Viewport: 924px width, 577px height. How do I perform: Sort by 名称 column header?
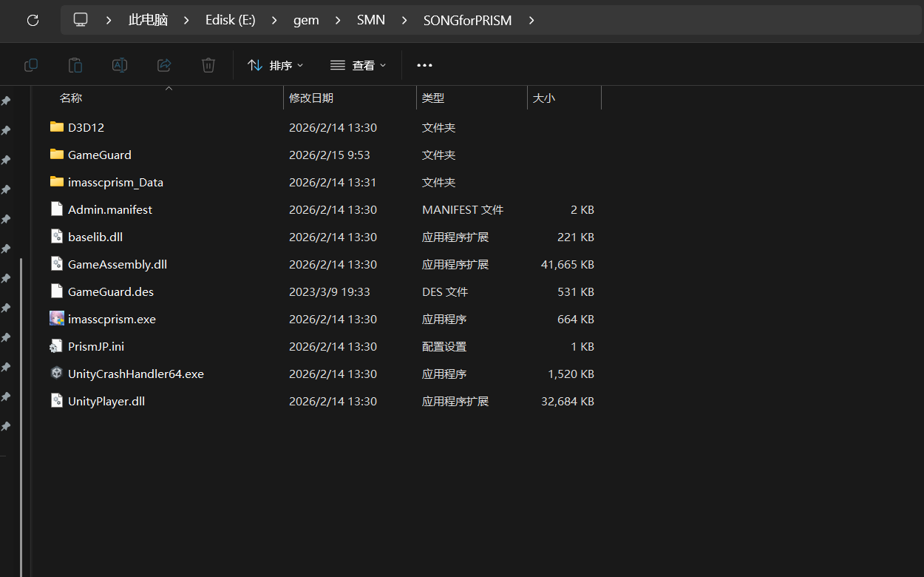71,98
